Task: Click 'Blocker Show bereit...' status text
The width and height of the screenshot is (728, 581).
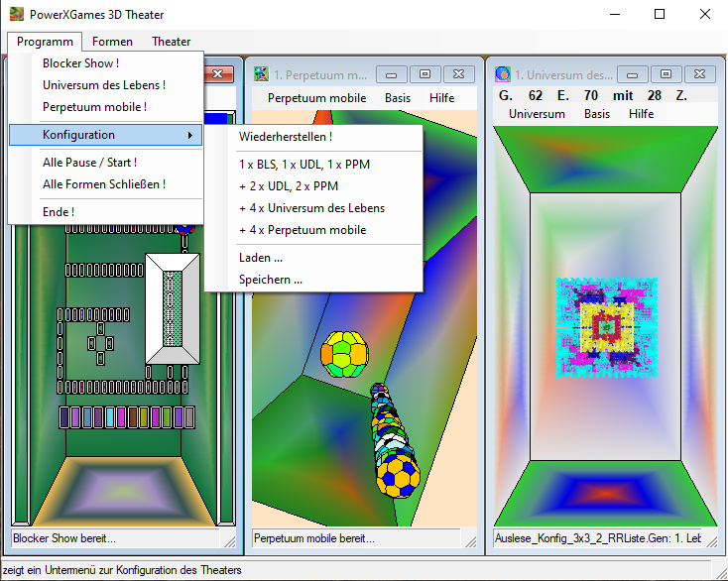Action: [x=64, y=538]
